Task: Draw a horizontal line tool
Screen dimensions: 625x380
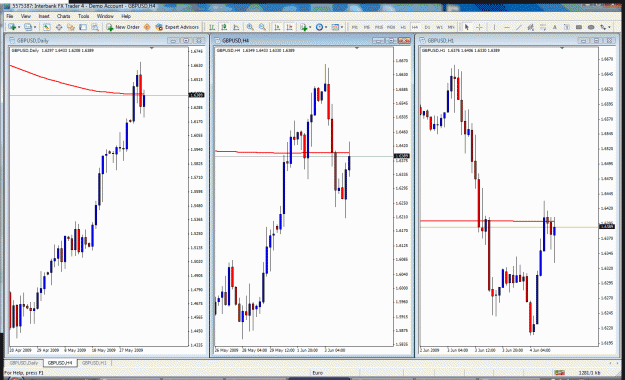Action: coord(507,27)
